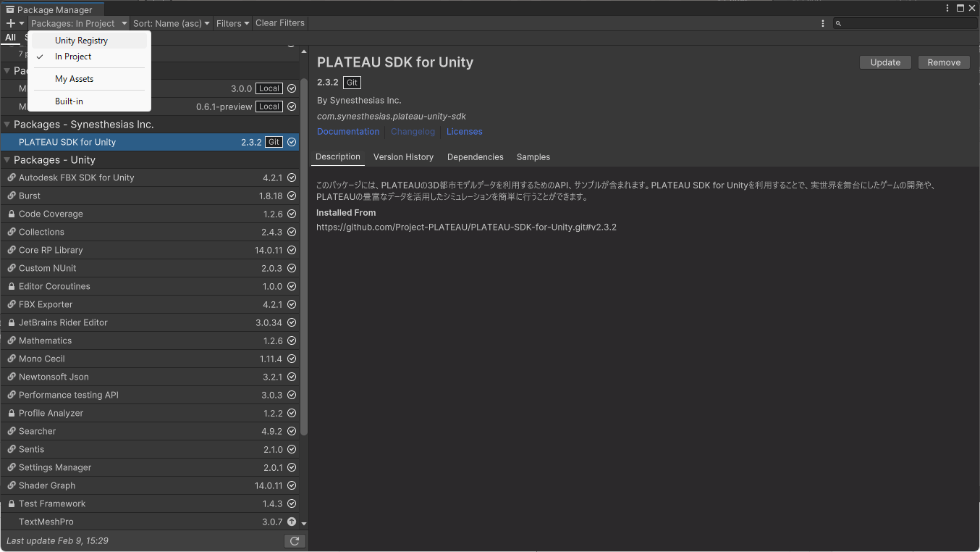The height and width of the screenshot is (552, 980).
Task: Click the lock icon beside Code Coverage
Action: point(12,214)
